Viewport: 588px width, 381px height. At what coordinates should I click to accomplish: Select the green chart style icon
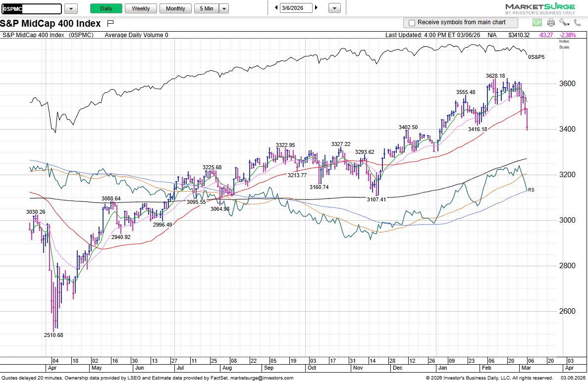537,22
